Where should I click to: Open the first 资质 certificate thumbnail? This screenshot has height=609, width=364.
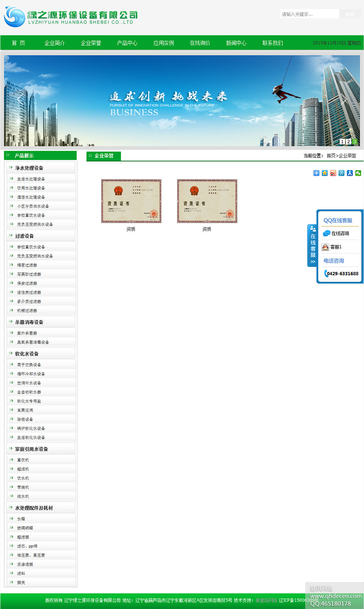(x=131, y=201)
